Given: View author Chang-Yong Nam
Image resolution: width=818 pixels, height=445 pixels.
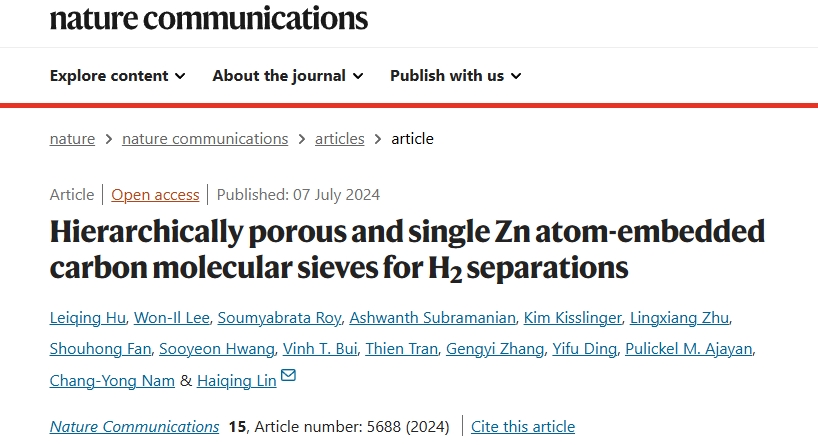Looking at the screenshot, I should click(x=112, y=380).
